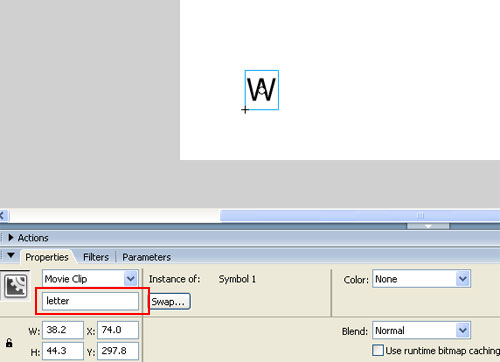Click the Y position field showing 297.8
Image resolution: width=500 pixels, height=362 pixels.
(118, 351)
